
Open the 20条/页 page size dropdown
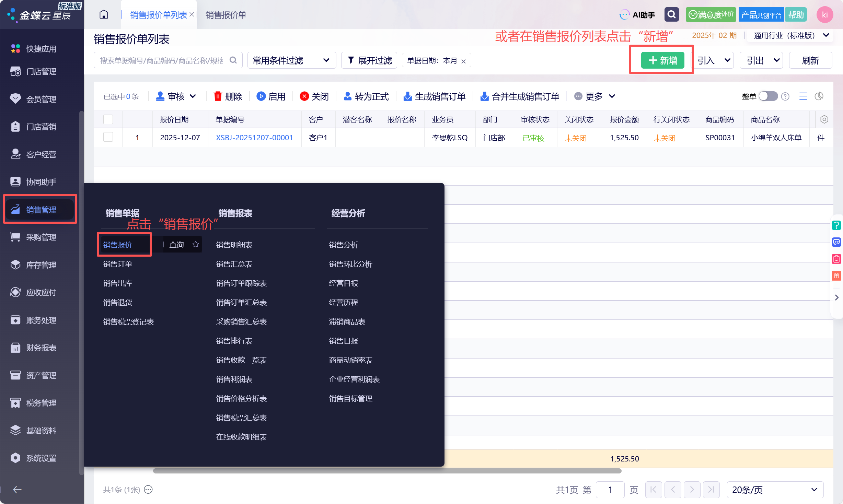pyautogui.click(x=775, y=490)
